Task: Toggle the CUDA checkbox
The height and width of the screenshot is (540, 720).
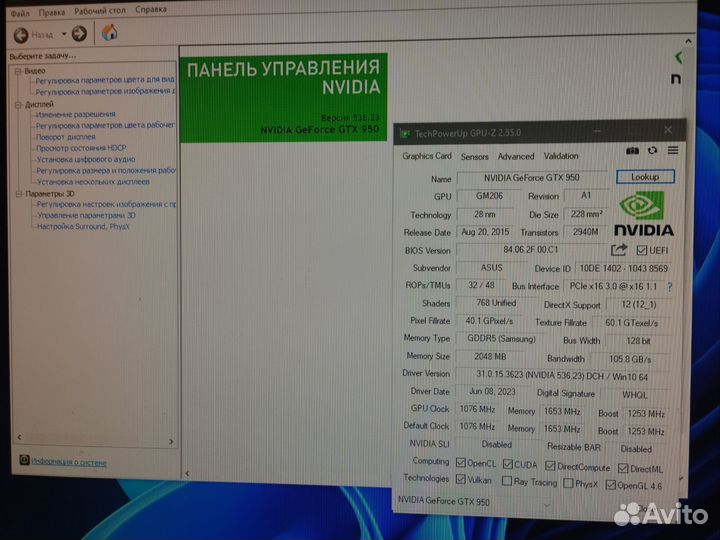Action: 507,464
